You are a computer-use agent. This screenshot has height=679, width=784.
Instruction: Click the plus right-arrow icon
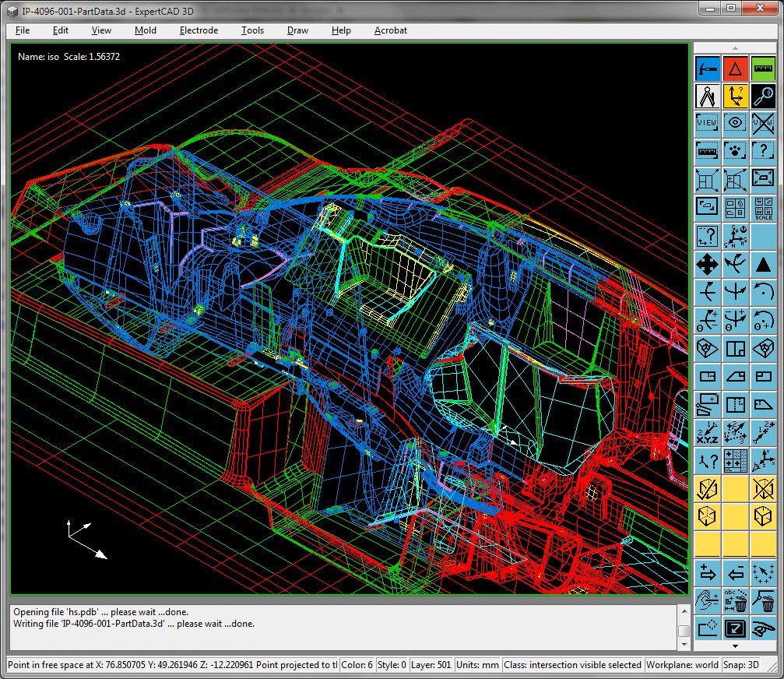(x=707, y=573)
